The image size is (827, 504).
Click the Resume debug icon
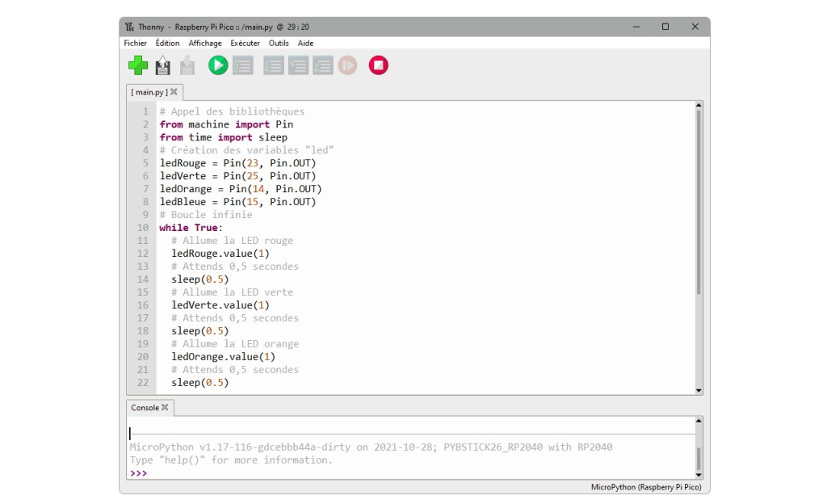point(347,65)
